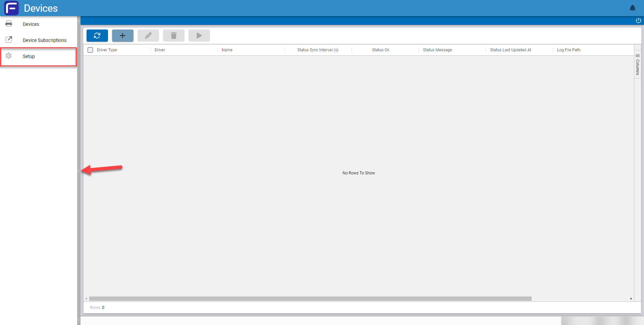Click the power logout icon

point(638,20)
